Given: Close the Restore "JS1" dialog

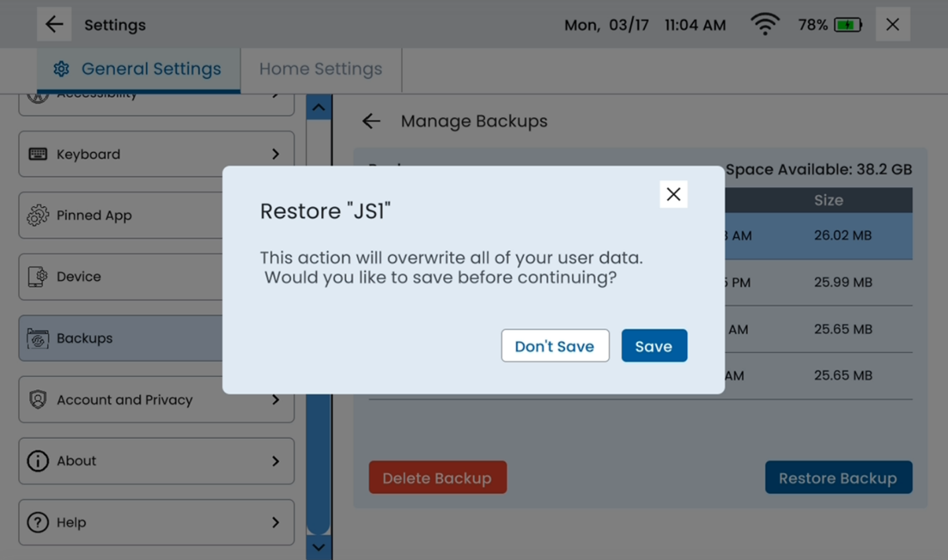Looking at the screenshot, I should (x=673, y=194).
